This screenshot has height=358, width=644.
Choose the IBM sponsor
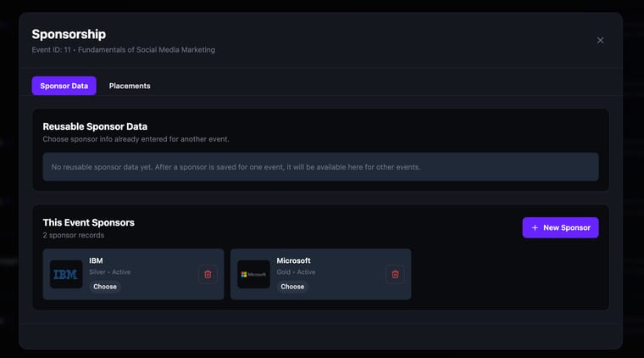tap(105, 287)
